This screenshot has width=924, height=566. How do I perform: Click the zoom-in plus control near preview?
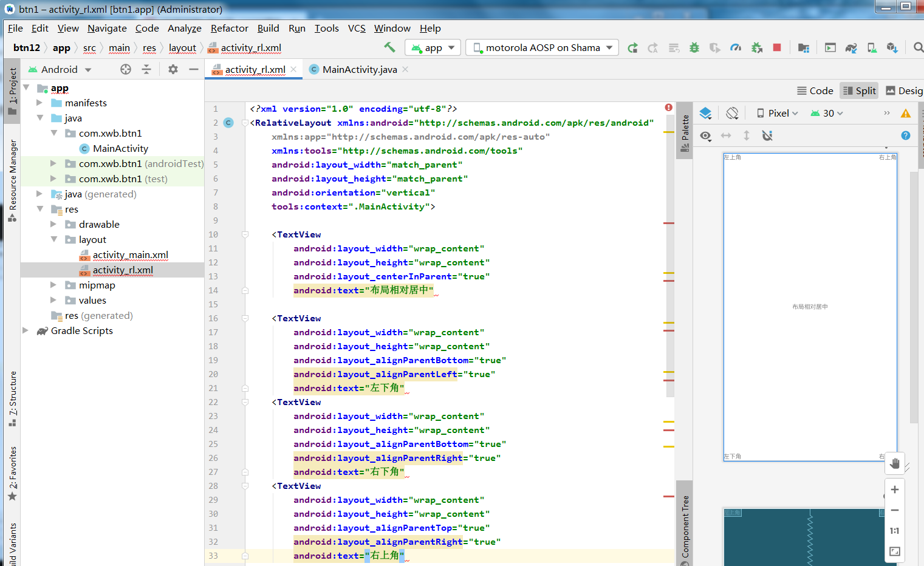(x=894, y=489)
